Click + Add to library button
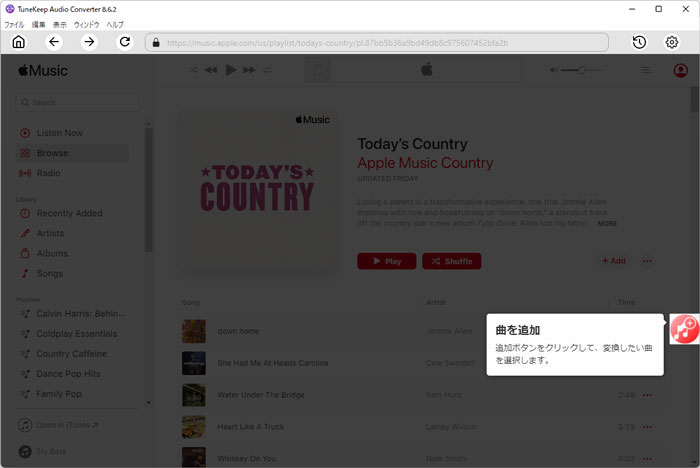This screenshot has height=468, width=700. [x=614, y=261]
